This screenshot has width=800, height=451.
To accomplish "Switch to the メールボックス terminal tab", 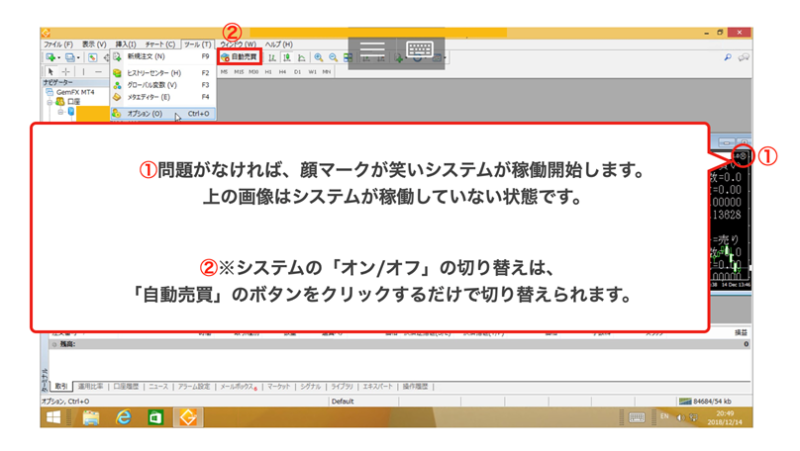I will (238, 387).
